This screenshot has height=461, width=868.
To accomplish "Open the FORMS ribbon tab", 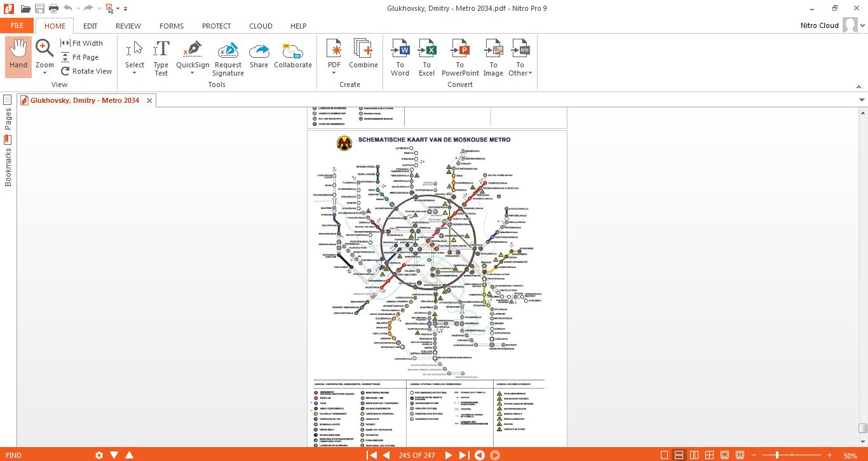I will pyautogui.click(x=172, y=26).
